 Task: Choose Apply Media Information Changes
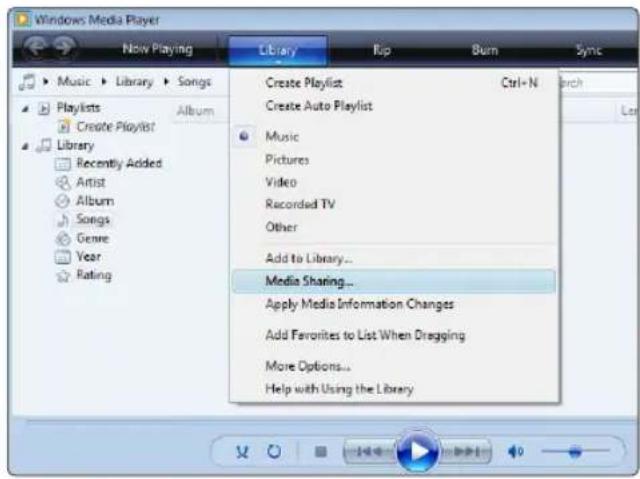tap(394, 304)
